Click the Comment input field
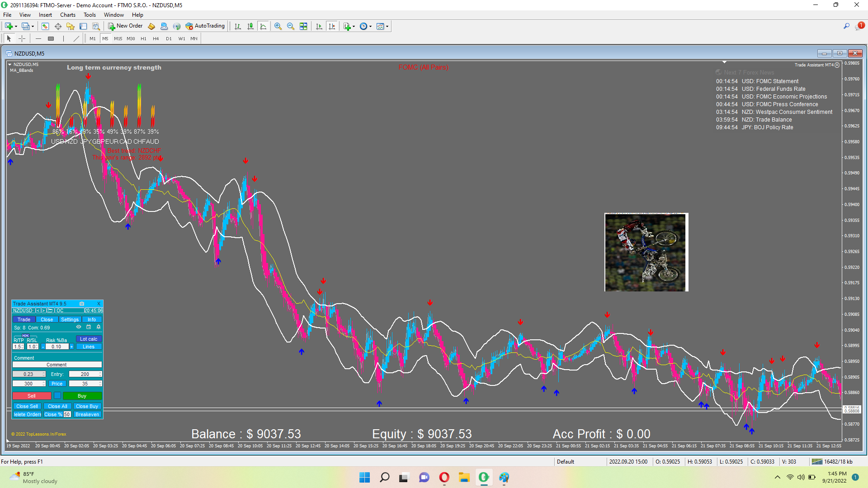This screenshot has width=868, height=488. 57,365
